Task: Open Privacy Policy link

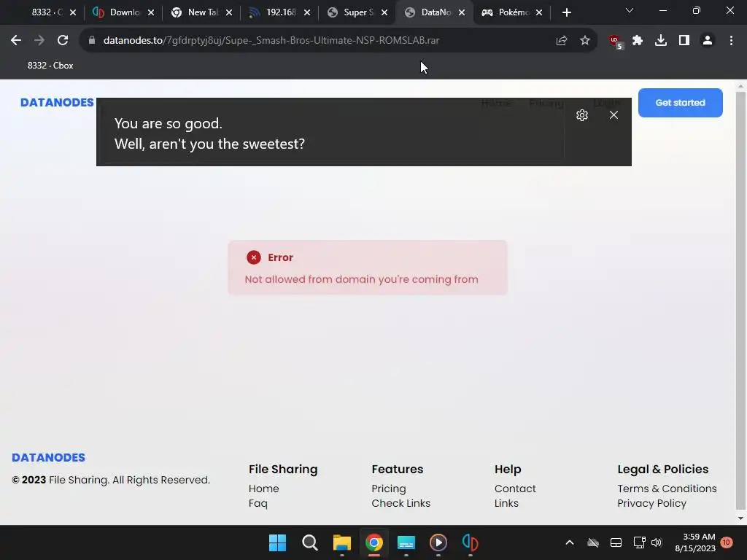Action: [x=651, y=503]
